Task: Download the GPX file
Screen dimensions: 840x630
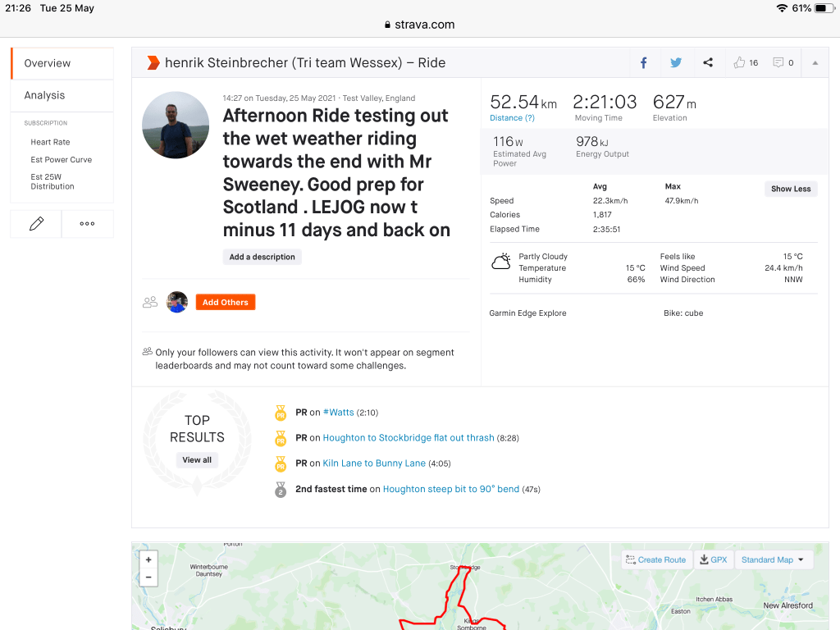Action: pyautogui.click(x=711, y=559)
